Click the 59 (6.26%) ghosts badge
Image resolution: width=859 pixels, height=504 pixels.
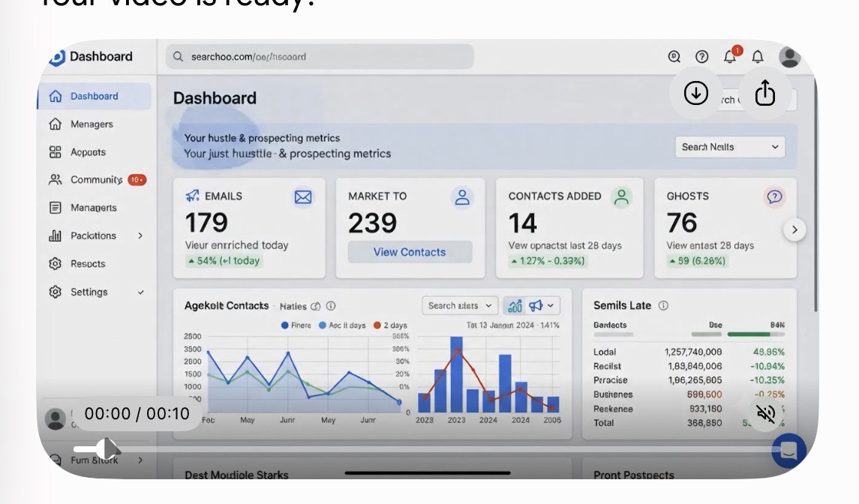coord(697,261)
